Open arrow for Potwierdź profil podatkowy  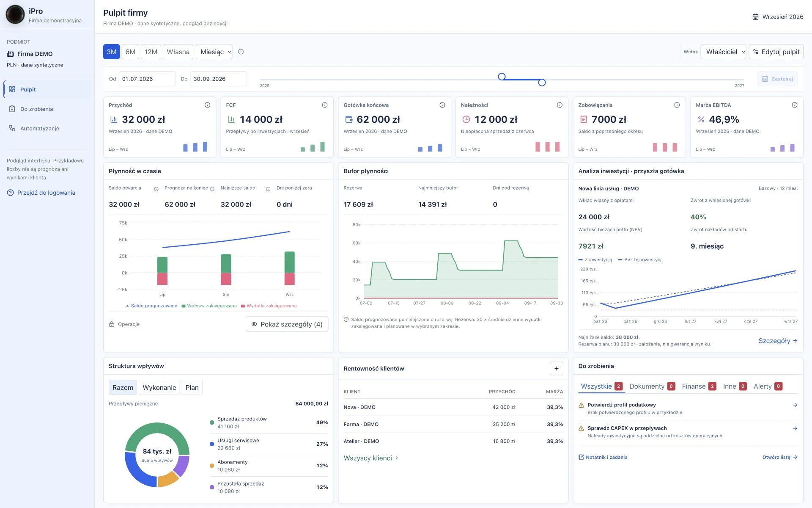(x=795, y=405)
